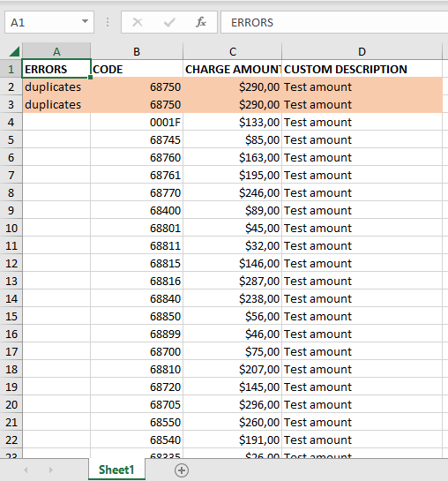Add a new sheet with the plus icon
The width and height of the screenshot is (448, 481).
[x=182, y=470]
